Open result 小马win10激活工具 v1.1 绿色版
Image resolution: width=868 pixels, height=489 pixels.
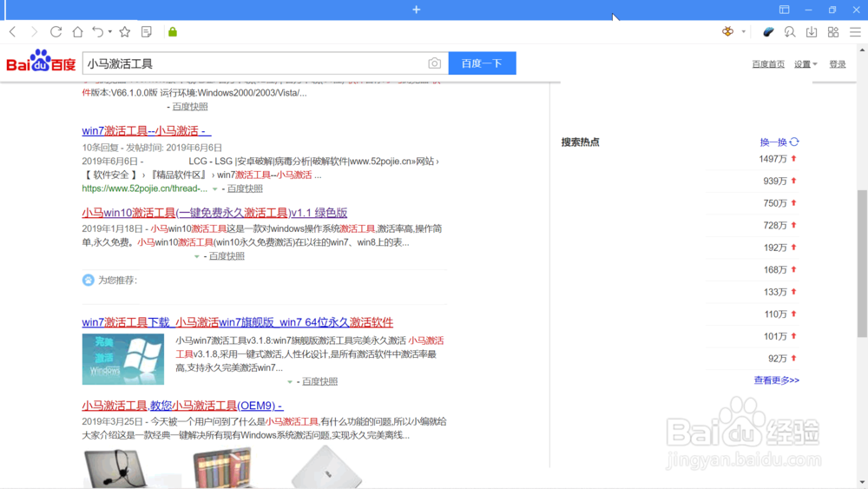214,213
